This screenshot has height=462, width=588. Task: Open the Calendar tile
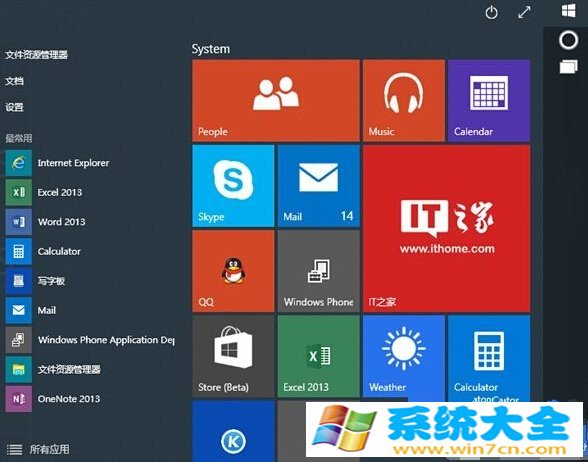pos(489,100)
